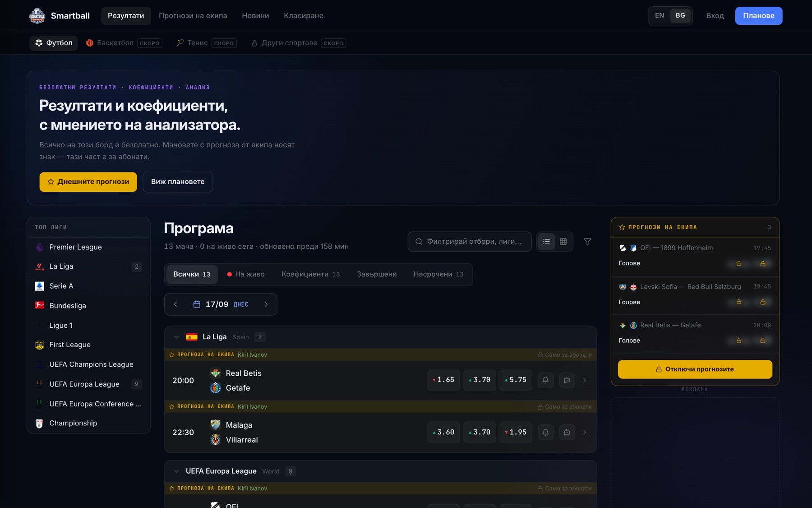Select Bundesliga league
Viewport: 812px width, 508px height.
[88, 306]
